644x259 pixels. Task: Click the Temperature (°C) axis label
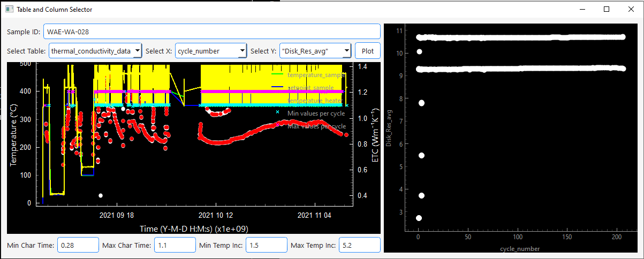[14, 134]
